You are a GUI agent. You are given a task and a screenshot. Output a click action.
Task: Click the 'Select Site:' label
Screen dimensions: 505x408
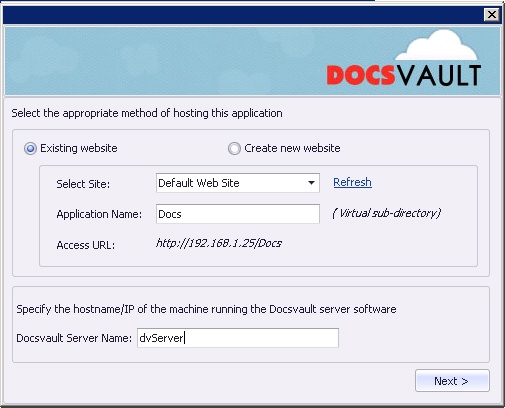pos(83,184)
